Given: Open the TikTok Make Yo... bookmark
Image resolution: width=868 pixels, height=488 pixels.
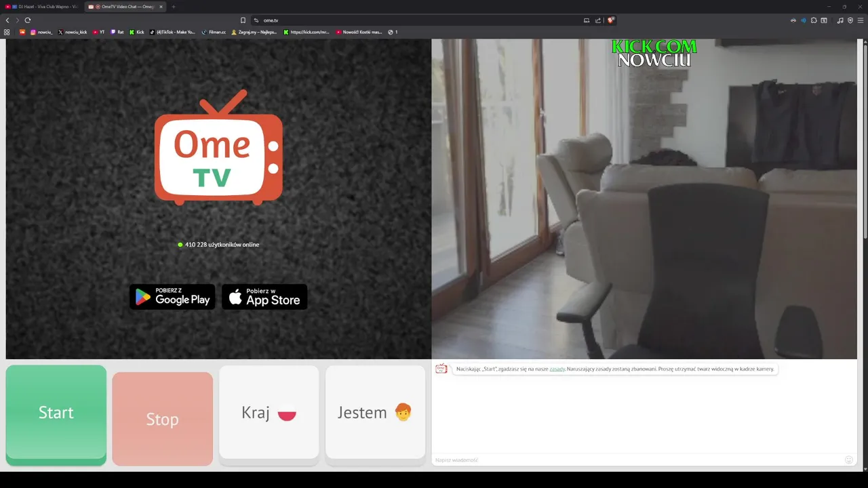Looking at the screenshot, I should [x=172, y=32].
